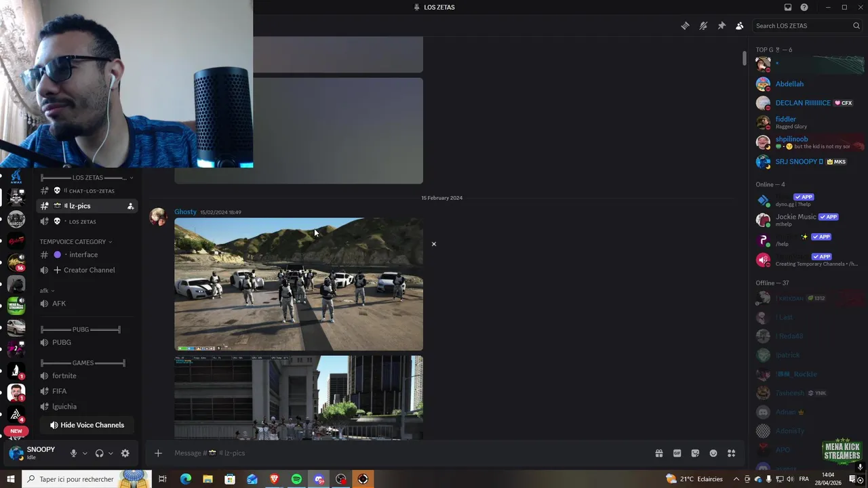Open the MENA Kick Streamers server icon

coord(16,306)
